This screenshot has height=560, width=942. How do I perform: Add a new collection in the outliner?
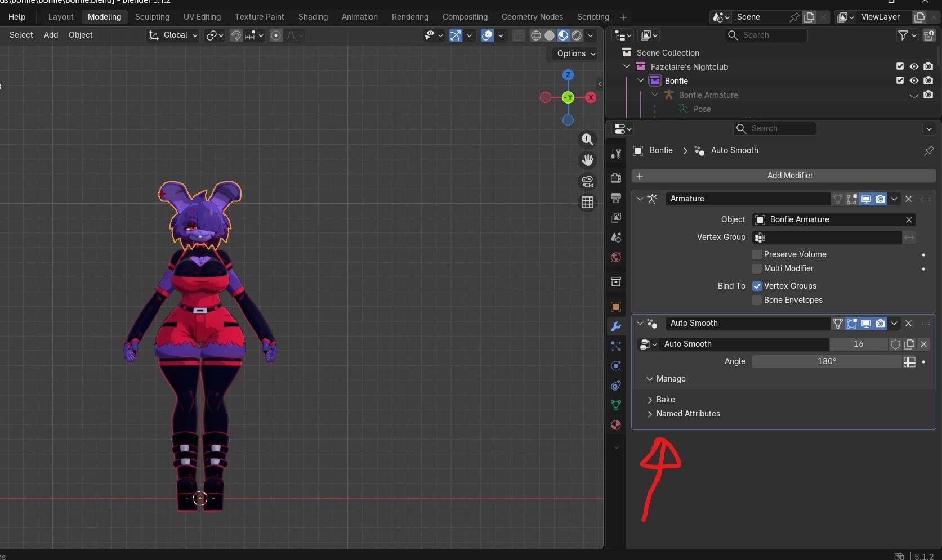point(929,35)
